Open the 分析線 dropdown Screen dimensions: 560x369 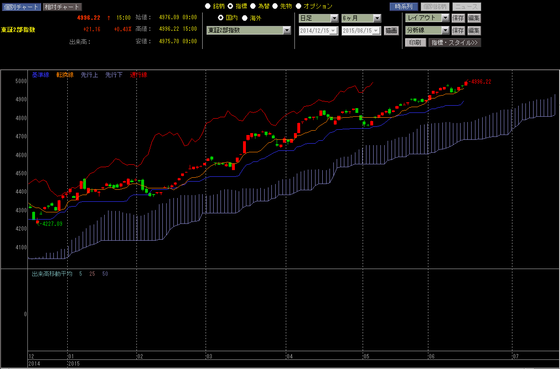tap(427, 31)
